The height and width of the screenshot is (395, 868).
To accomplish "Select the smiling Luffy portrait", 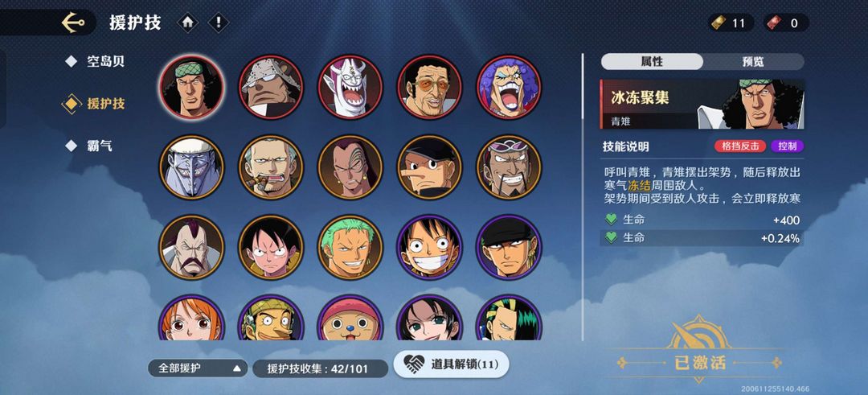I will point(429,247).
